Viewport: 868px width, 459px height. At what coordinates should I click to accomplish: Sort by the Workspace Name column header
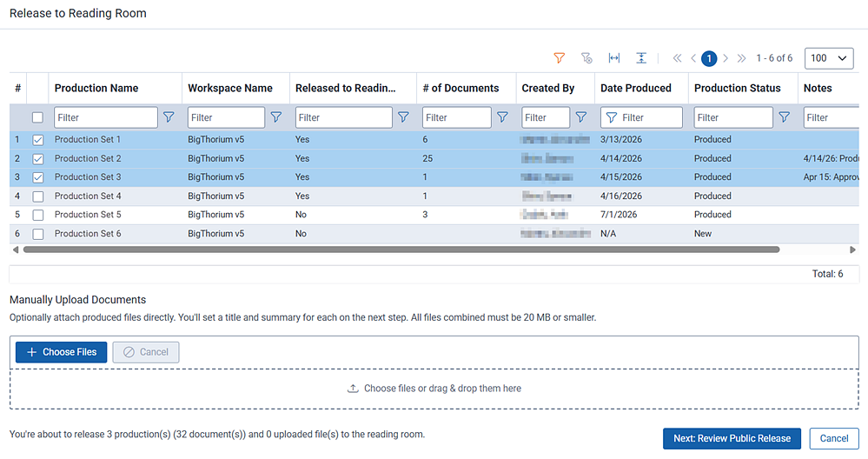(230, 88)
